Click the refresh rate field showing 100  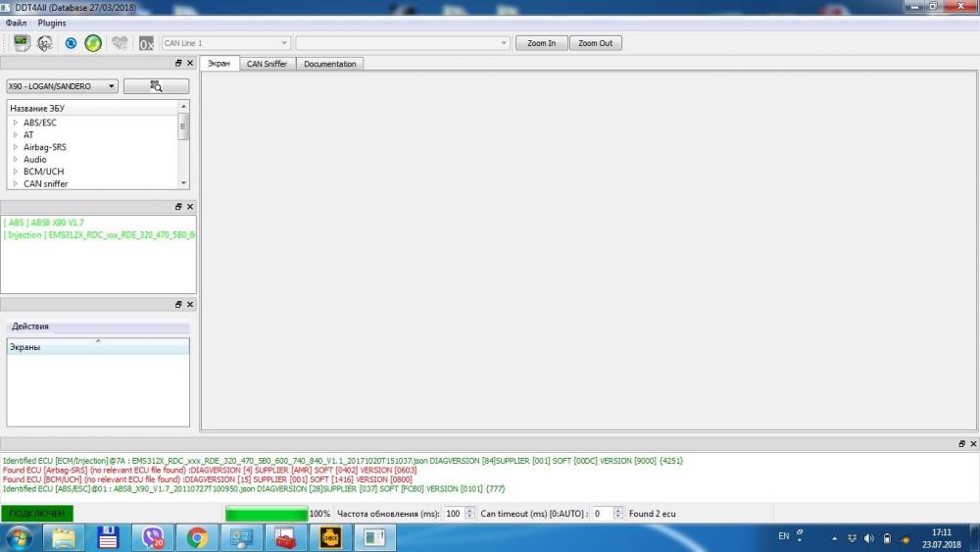tap(455, 514)
